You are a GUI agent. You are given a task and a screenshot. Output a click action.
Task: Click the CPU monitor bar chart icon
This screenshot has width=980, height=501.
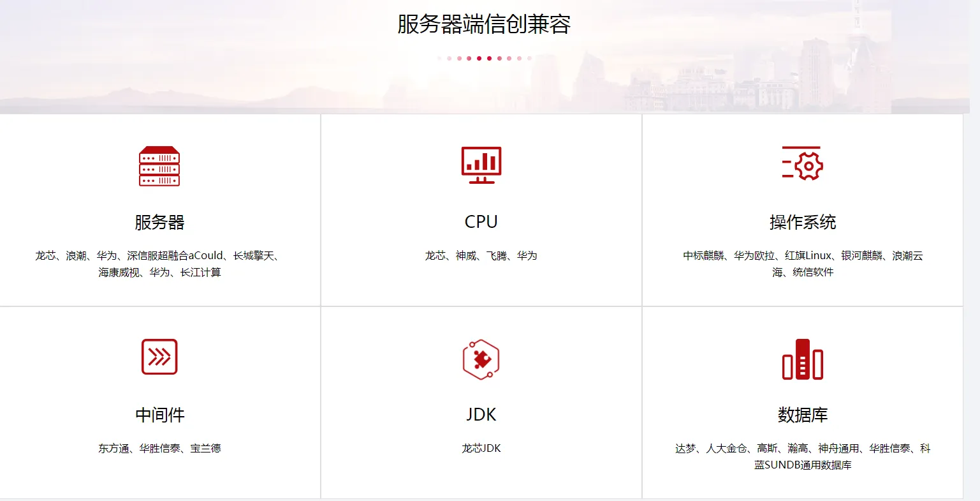[481, 165]
